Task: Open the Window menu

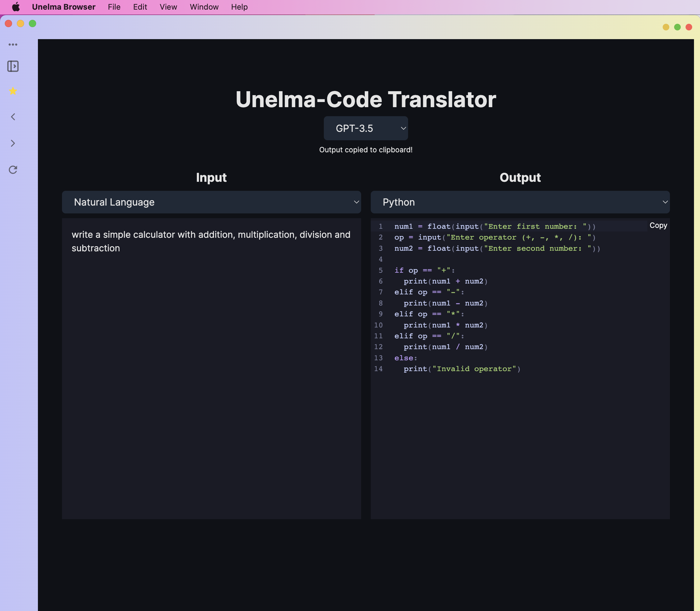Action: click(x=204, y=7)
